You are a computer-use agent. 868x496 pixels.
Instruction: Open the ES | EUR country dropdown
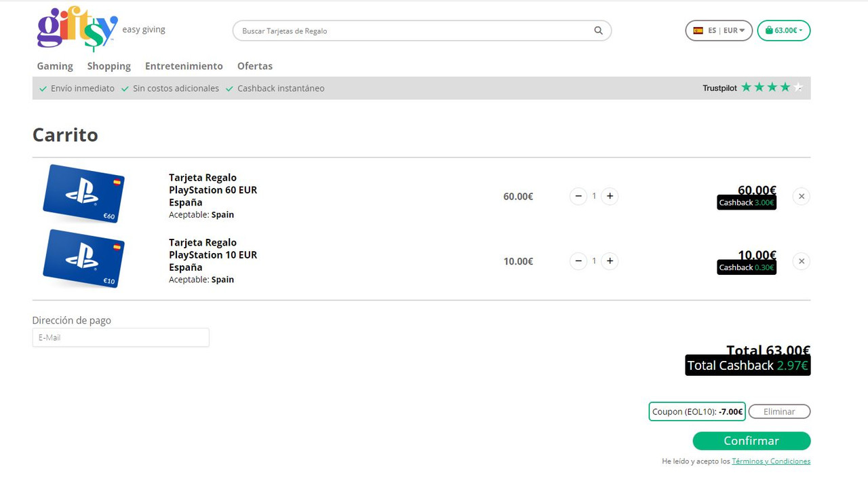coord(719,31)
